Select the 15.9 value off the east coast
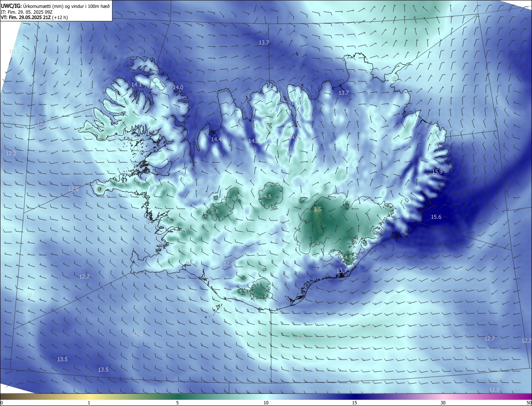Viewport: 532px width, 406px height. point(437,171)
